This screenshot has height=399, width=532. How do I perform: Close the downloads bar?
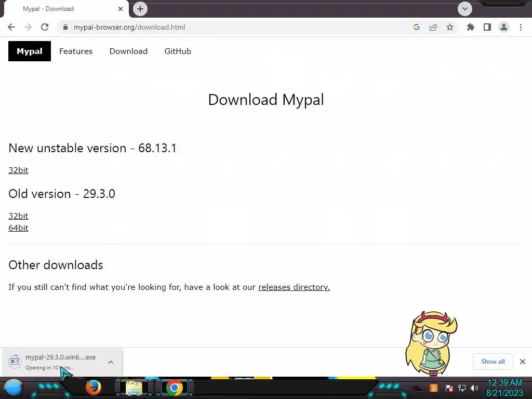pos(523,362)
